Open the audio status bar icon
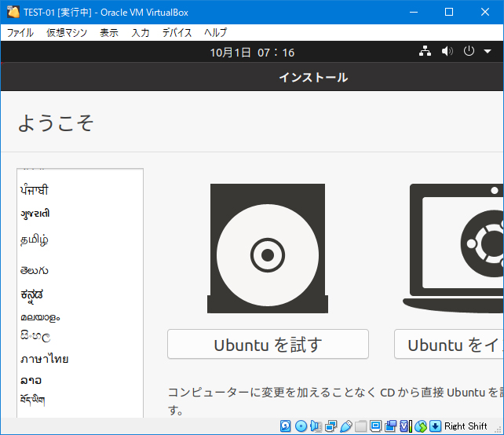The height and width of the screenshot is (435, 504). click(316, 426)
